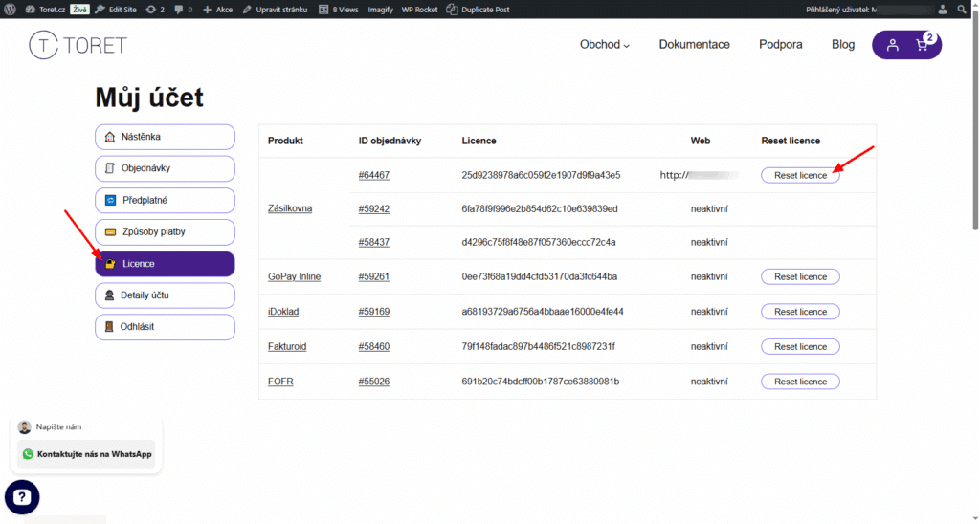Click Kontaktujte nás na WhatsApp button
The height and width of the screenshot is (524, 980).
(x=86, y=454)
